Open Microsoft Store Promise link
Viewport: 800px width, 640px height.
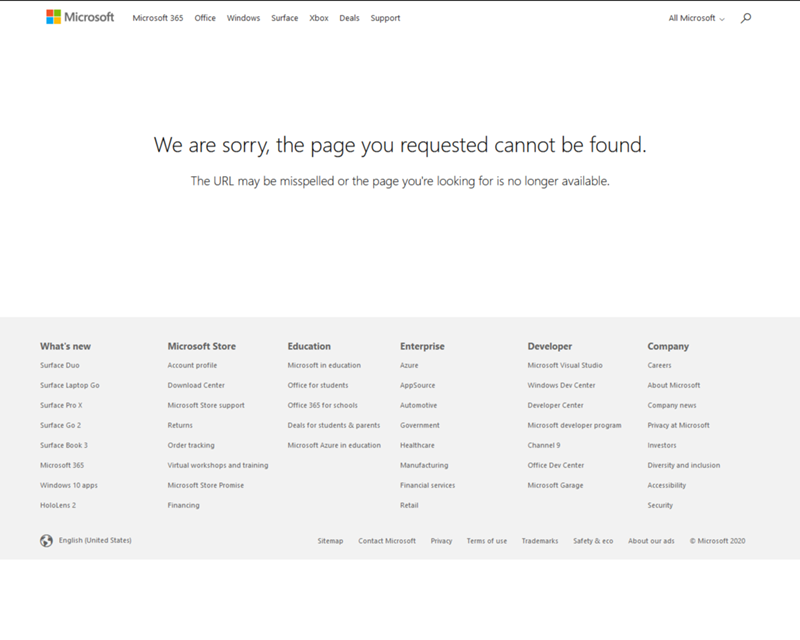pyautogui.click(x=206, y=485)
